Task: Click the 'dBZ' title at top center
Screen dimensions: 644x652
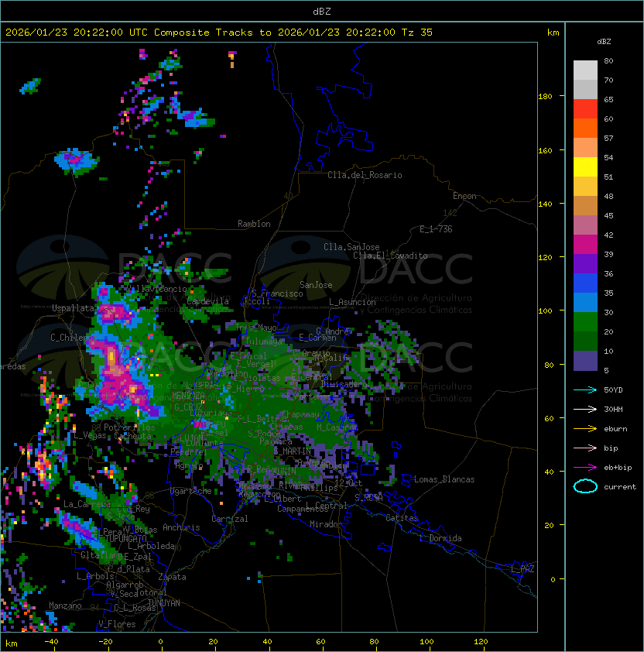Action: click(x=322, y=12)
